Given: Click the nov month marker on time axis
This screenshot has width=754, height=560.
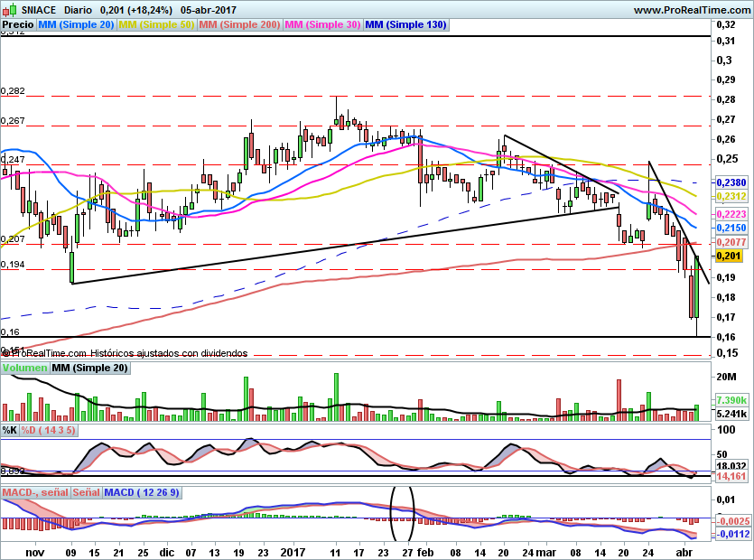Looking at the screenshot, I should click(34, 552).
